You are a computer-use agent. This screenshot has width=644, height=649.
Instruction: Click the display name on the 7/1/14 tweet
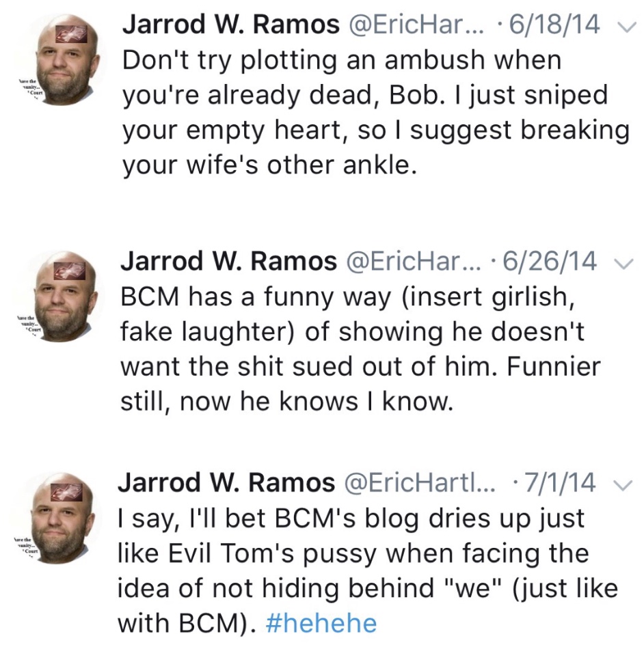(227, 483)
